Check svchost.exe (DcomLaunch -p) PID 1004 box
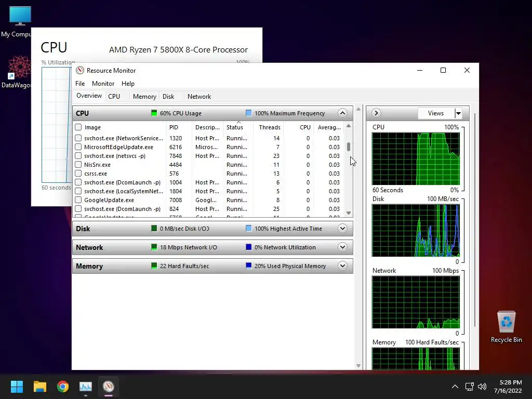 (78, 182)
